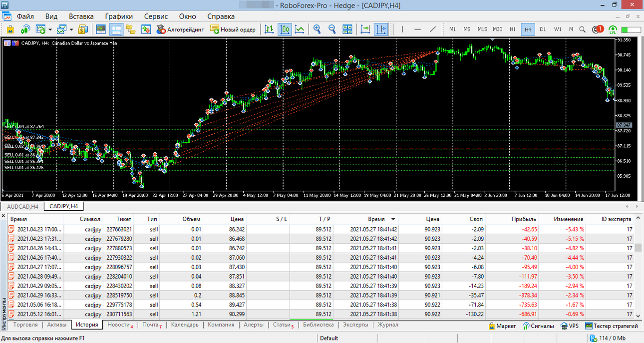
Task: Choose the horizontal line drawing tool
Action: (x=418, y=29)
